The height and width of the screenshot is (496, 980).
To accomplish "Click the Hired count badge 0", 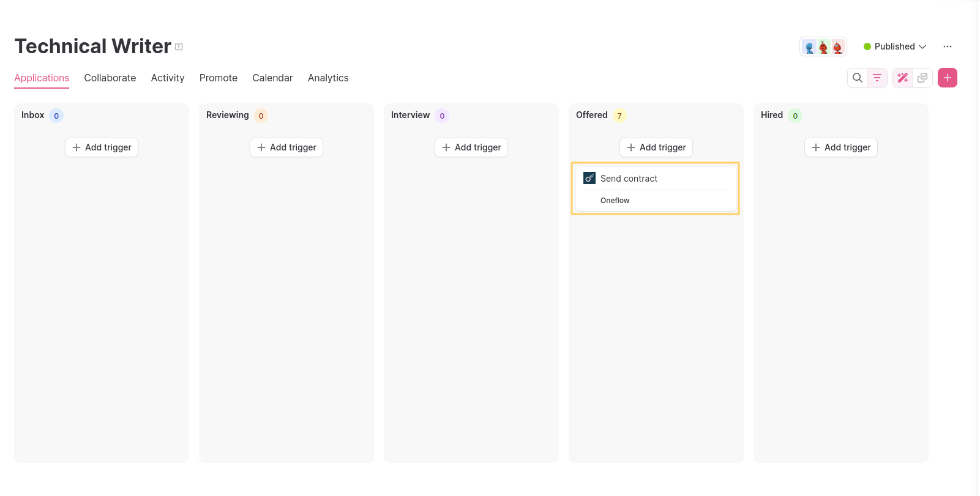I will coord(795,116).
